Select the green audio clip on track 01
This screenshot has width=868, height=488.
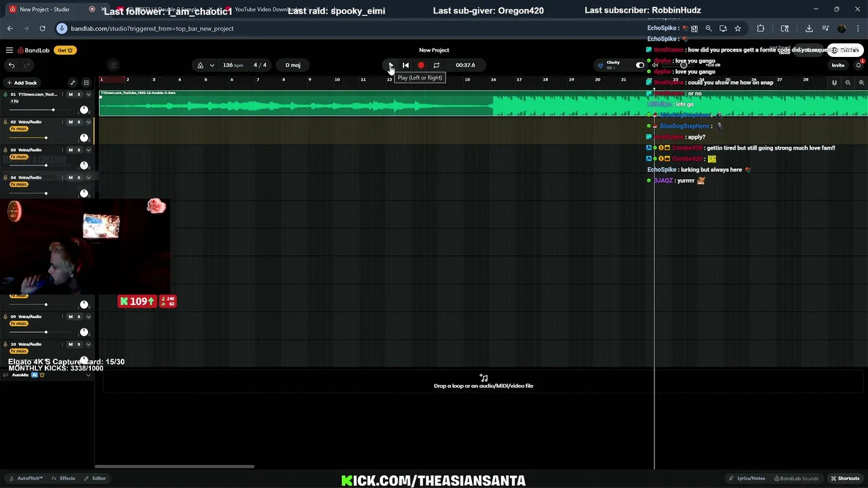point(483,104)
